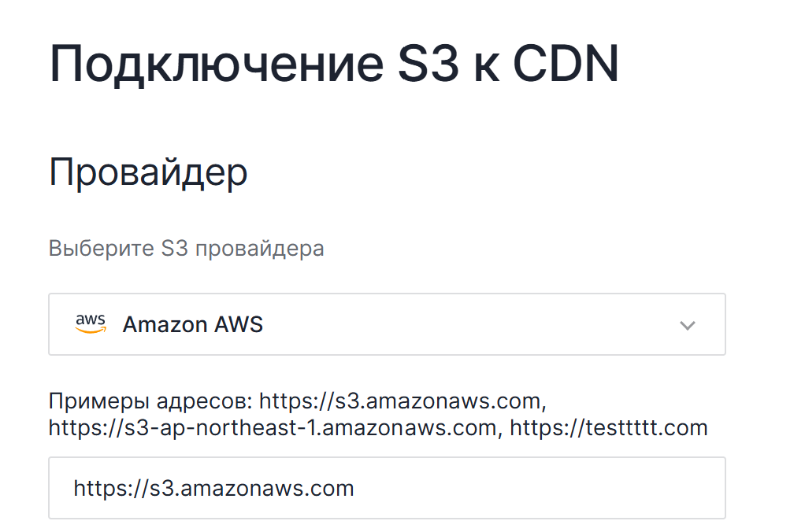This screenshot has width=805, height=532.
Task: Click the Примеры адресов helper text
Action: tap(150, 400)
